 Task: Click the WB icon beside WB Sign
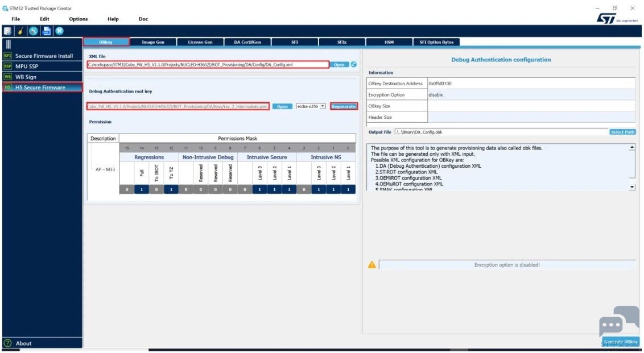8,77
